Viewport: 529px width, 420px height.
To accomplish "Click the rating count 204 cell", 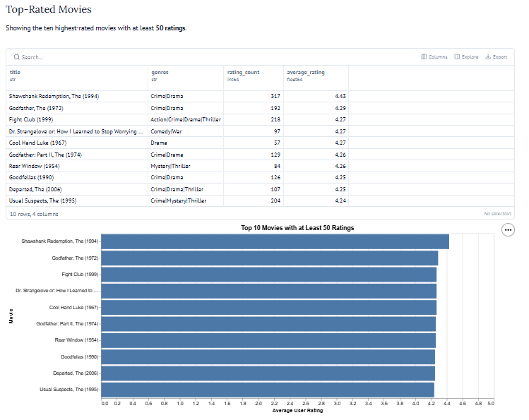I will 254,201.
